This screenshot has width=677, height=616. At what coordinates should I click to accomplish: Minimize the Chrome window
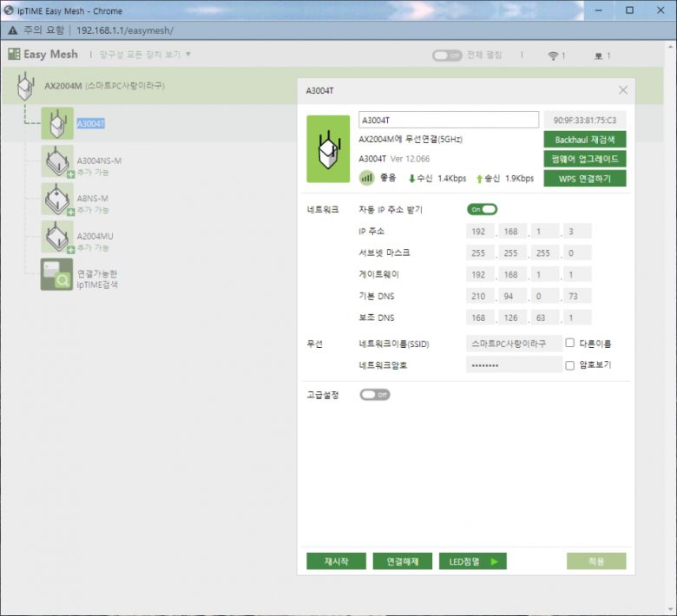598,10
